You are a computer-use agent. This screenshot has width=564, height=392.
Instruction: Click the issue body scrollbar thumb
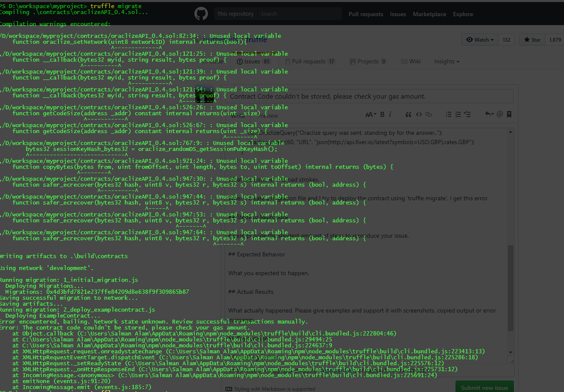[x=511, y=288]
